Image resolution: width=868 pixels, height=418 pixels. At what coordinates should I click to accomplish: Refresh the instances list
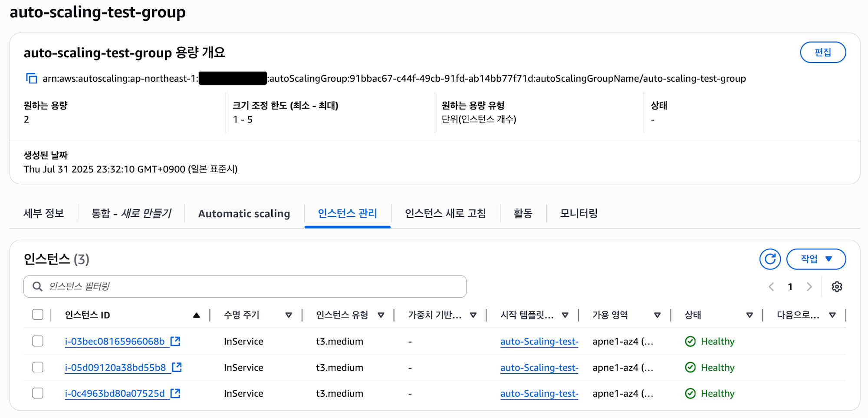[x=770, y=259]
